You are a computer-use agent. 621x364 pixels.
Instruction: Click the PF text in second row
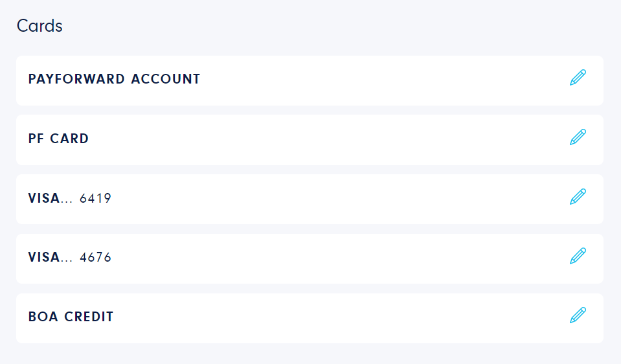(36, 138)
